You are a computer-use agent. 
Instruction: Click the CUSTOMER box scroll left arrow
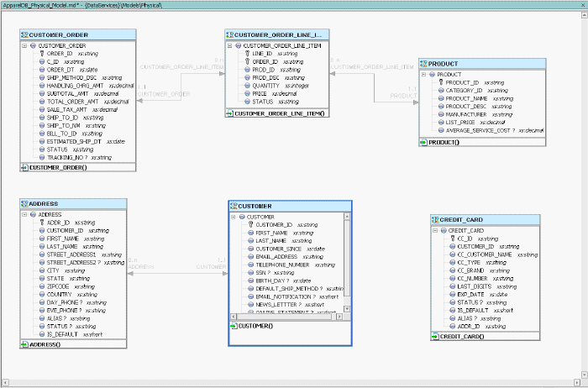point(234,317)
